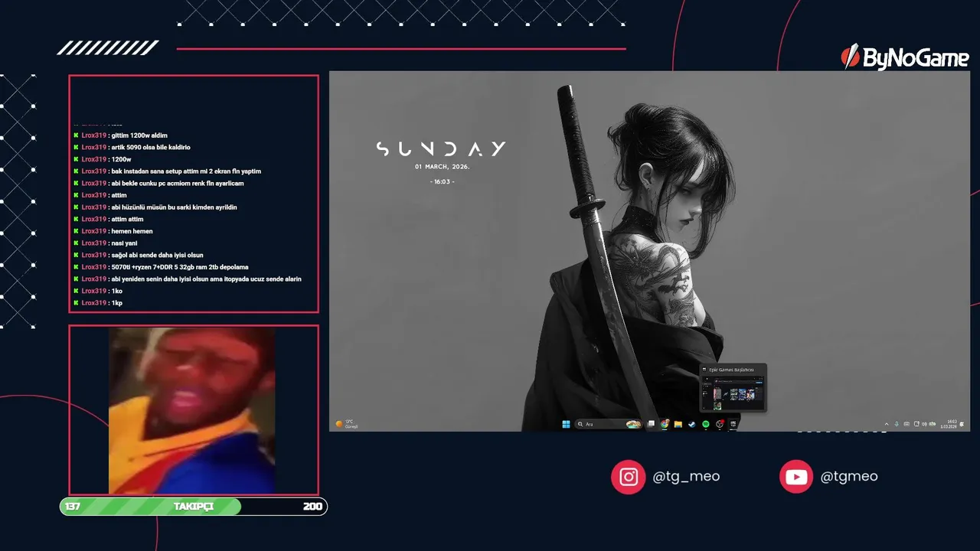This screenshot has width=980, height=551.
Task: Click the SUNDAY desktop clock widget title
Action: pos(441,148)
